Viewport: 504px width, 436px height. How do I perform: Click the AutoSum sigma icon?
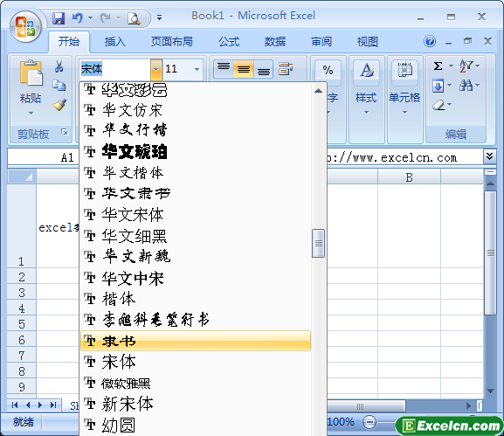pos(438,66)
